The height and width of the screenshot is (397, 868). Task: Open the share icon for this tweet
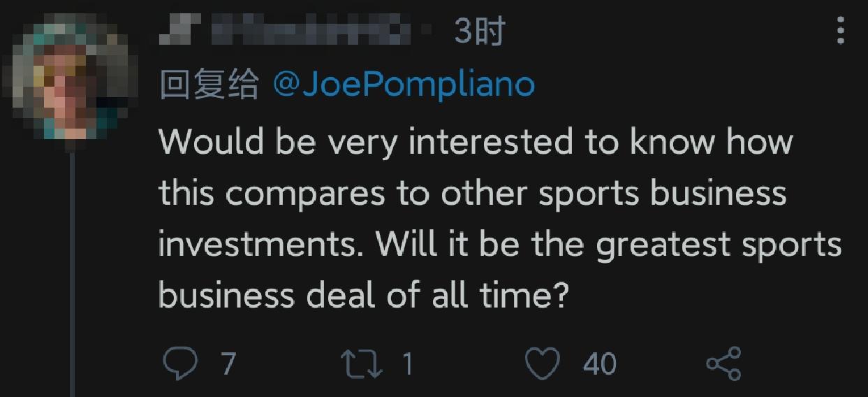click(724, 363)
